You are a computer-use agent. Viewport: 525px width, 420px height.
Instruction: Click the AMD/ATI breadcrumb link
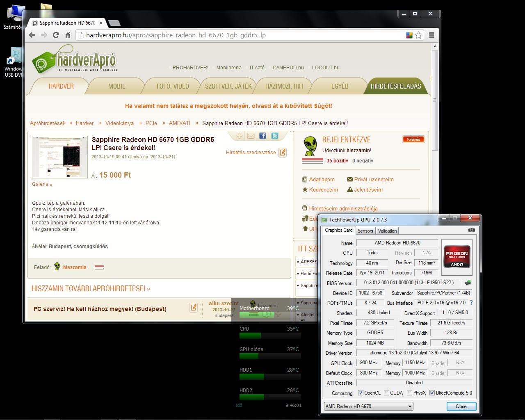pos(180,123)
